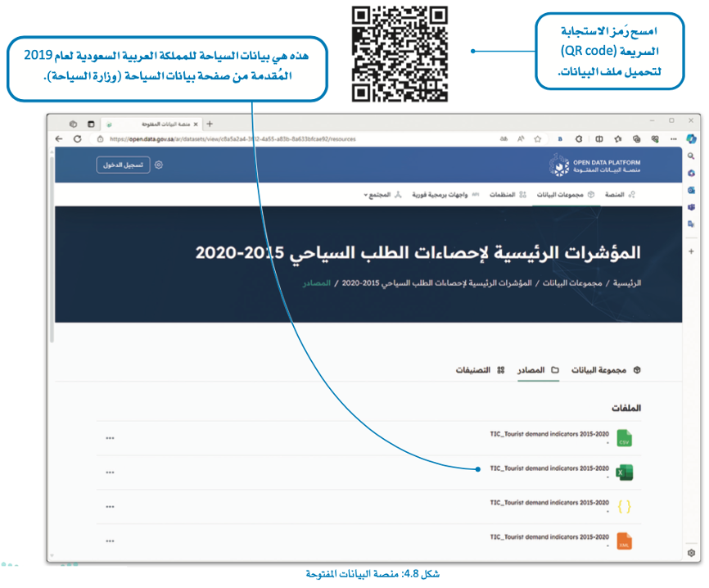This screenshot has width=709, height=588.
Task: Click the translate page icon in the address bar
Action: 504,139
